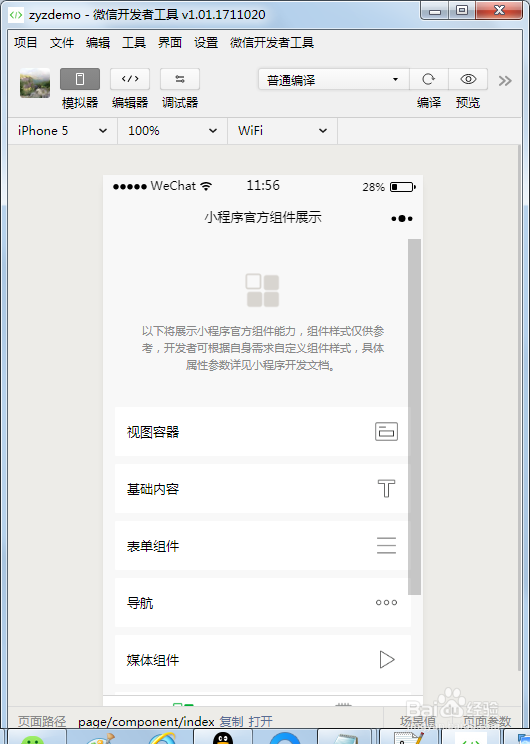
Task: Click the 调试器 label
Action: tap(180, 102)
